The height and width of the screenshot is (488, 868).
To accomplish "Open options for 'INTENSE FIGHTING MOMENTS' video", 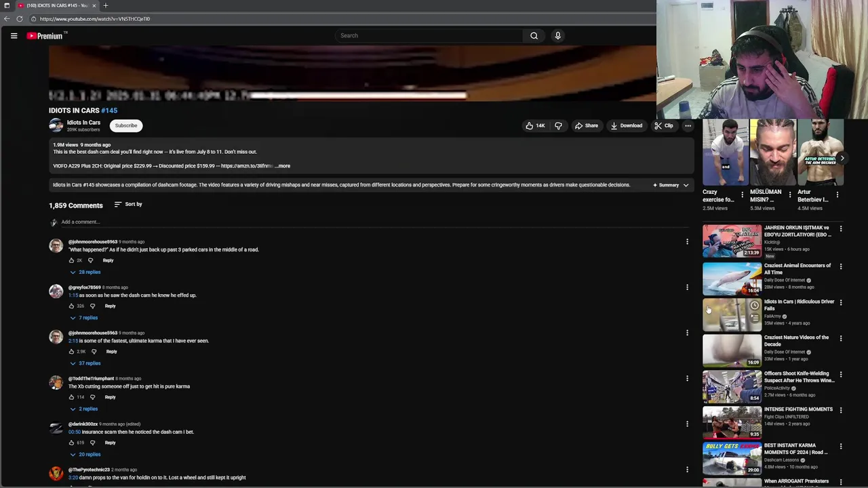I will (x=841, y=410).
